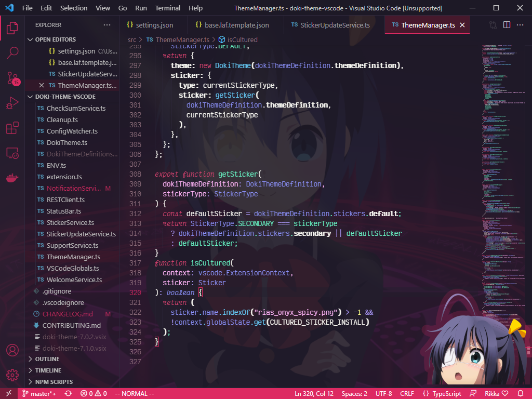Open the notifications bell in status bar
Screen dimensions: 532x399
click(521, 394)
